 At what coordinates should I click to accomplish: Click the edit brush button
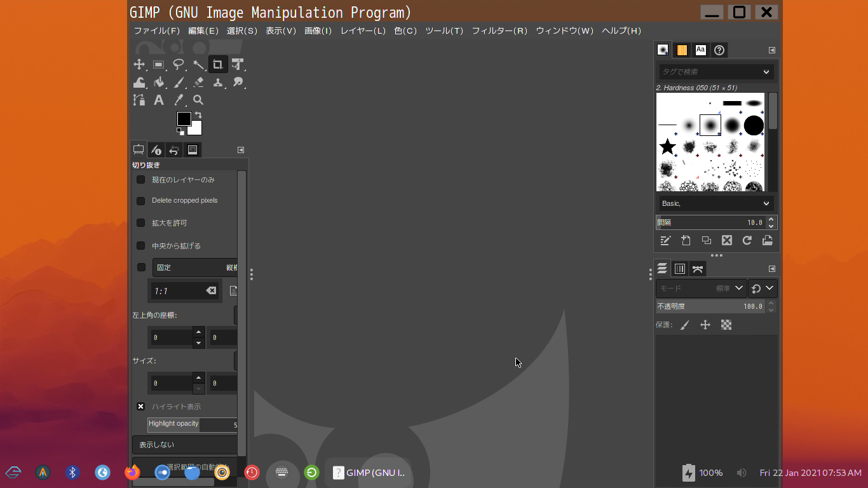click(x=665, y=240)
